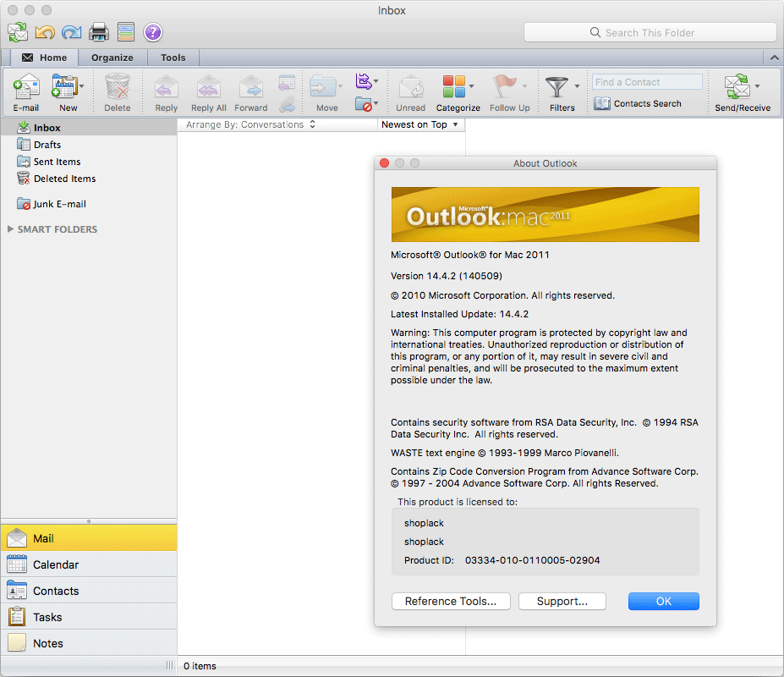Mark message as Unread
784x677 pixels.
(x=410, y=92)
